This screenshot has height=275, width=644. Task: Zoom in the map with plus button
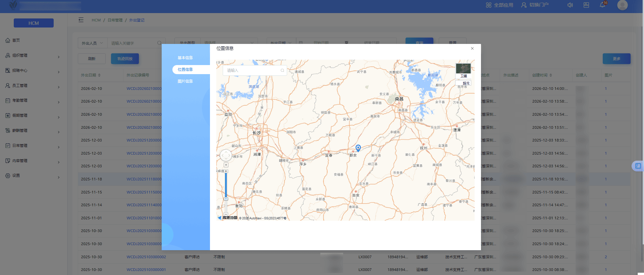pyautogui.click(x=226, y=171)
